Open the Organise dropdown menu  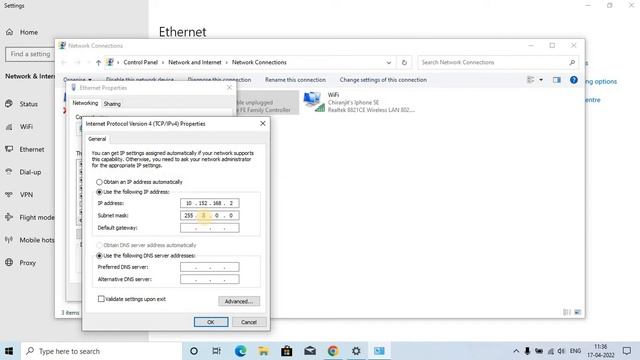(77, 80)
